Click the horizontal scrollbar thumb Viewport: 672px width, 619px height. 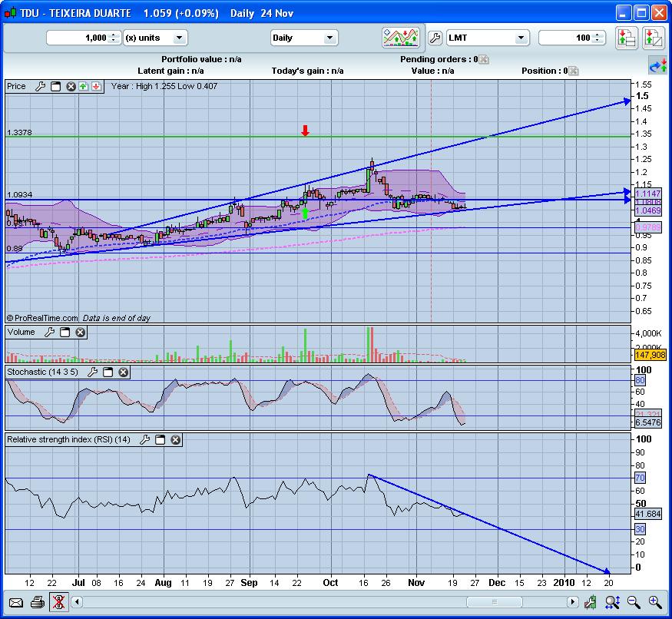[494, 602]
